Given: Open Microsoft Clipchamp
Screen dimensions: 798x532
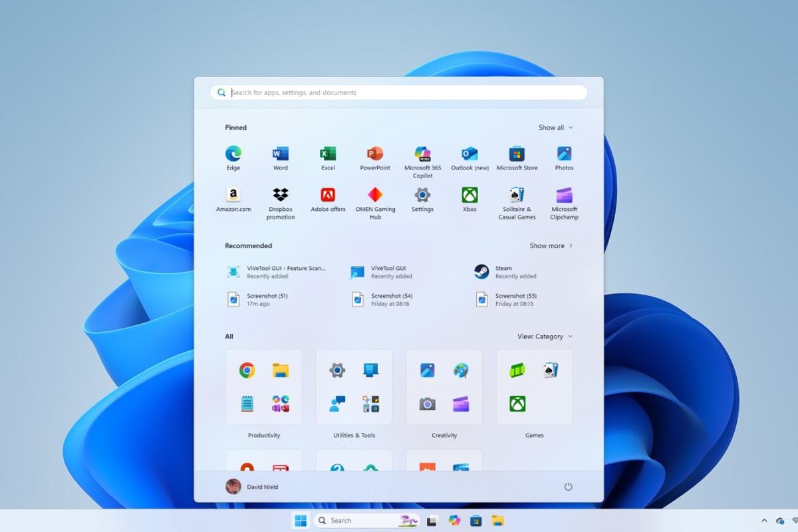Looking at the screenshot, I should click(x=564, y=196).
